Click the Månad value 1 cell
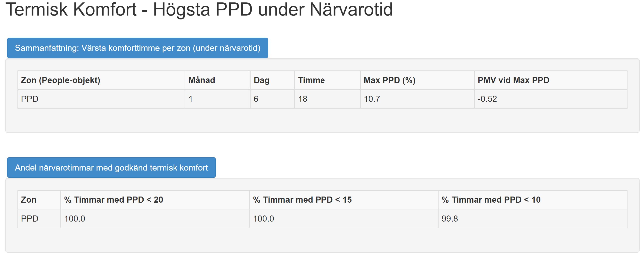 (190, 99)
